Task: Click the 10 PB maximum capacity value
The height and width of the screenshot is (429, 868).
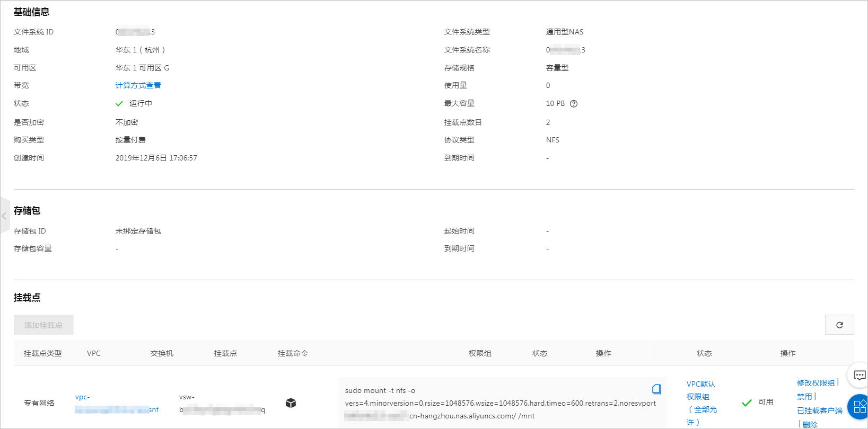Action: (x=555, y=104)
